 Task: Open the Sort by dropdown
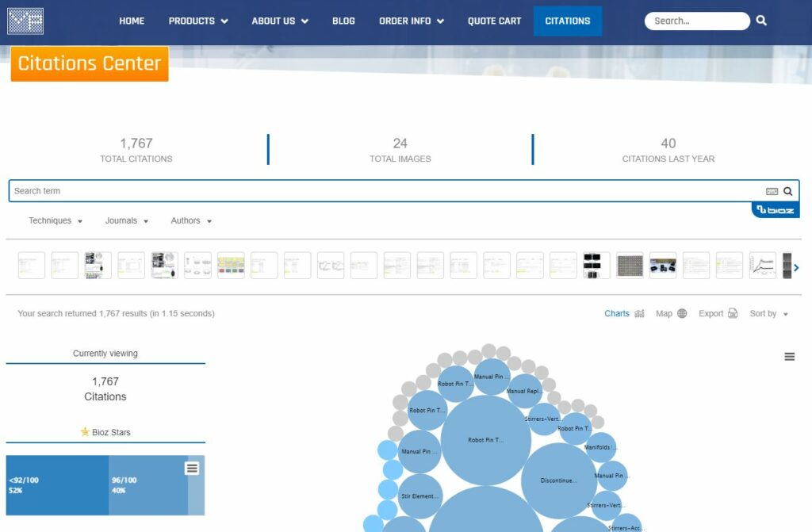tap(768, 314)
